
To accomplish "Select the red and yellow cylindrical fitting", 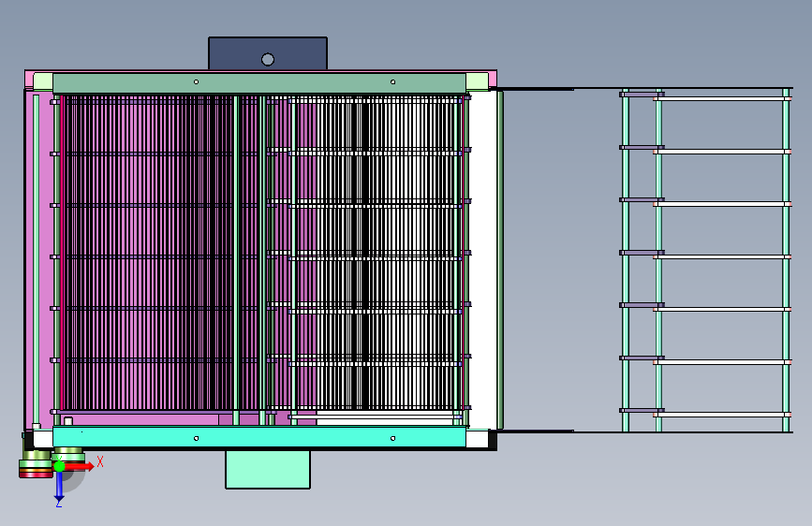I will [36, 464].
